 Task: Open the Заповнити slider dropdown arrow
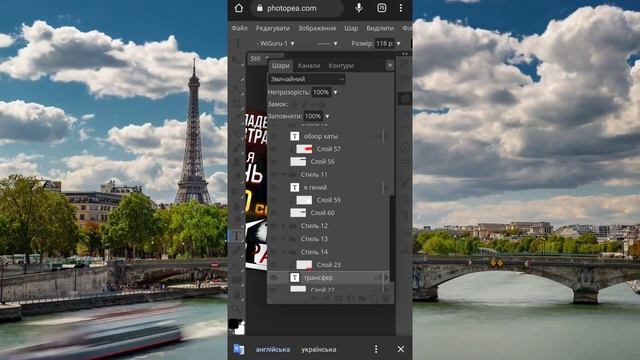click(x=327, y=117)
